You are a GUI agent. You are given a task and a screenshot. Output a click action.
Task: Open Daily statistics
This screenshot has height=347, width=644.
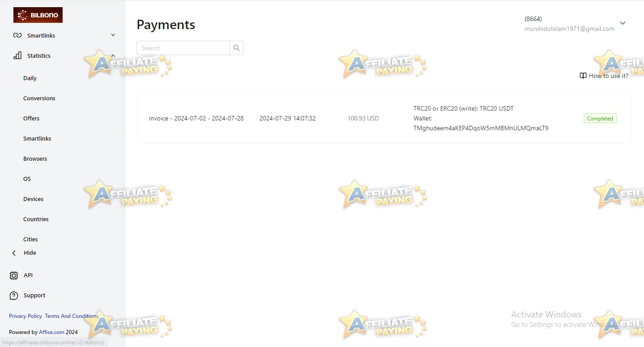pyautogui.click(x=30, y=78)
